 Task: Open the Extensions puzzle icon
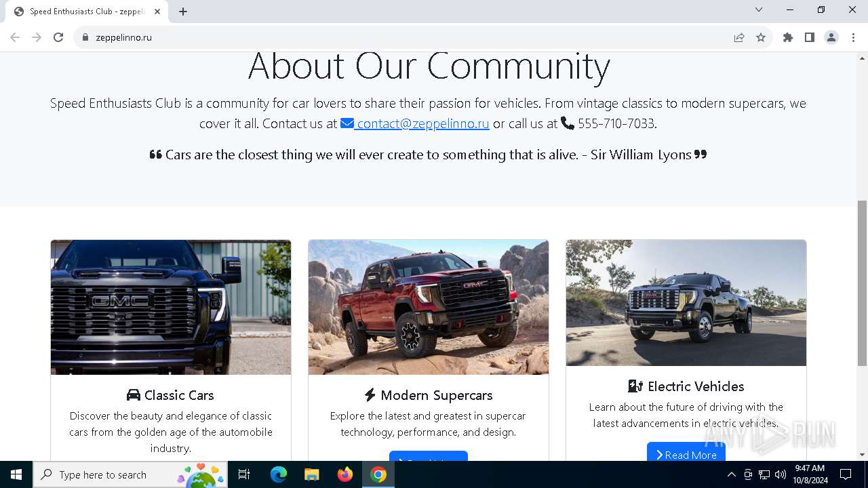(788, 37)
